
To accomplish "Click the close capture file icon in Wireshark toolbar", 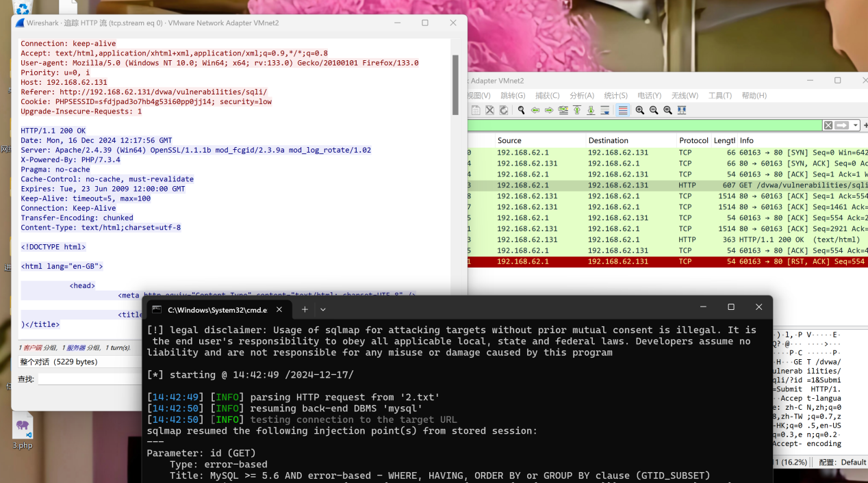I will click(x=489, y=110).
